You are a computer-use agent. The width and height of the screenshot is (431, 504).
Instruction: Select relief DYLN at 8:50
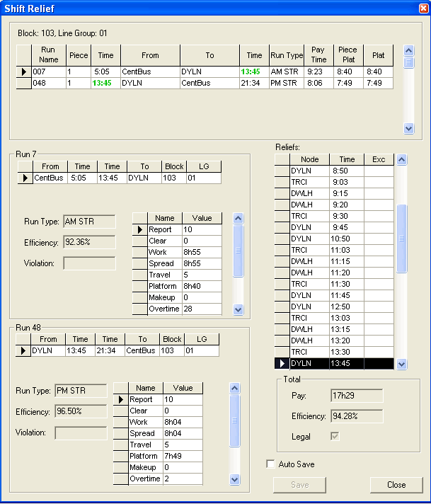click(334, 171)
